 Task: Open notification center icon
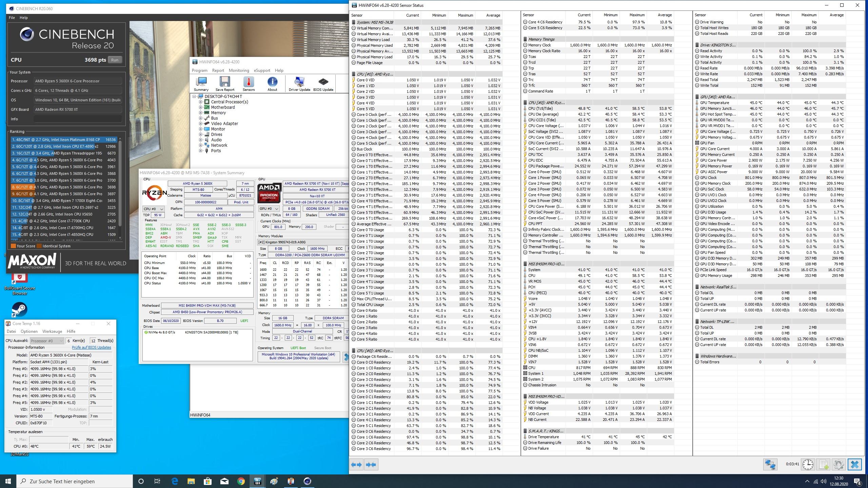pyautogui.click(x=857, y=481)
